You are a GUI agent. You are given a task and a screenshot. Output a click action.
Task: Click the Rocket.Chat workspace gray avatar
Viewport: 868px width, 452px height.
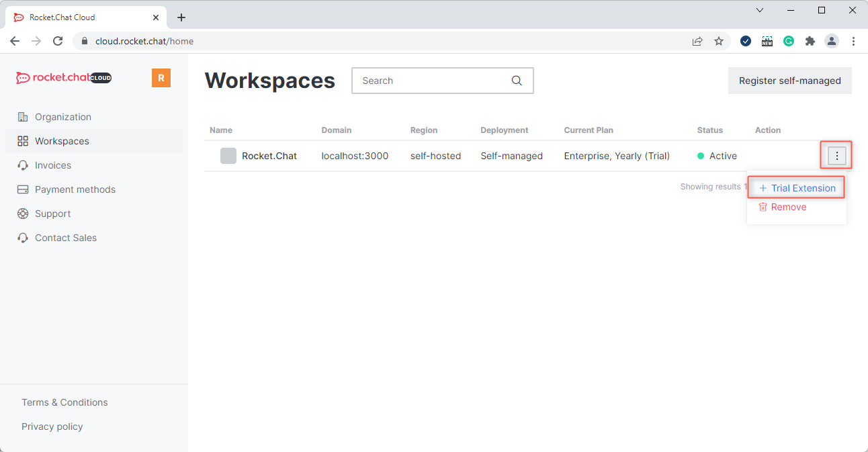pyautogui.click(x=228, y=156)
